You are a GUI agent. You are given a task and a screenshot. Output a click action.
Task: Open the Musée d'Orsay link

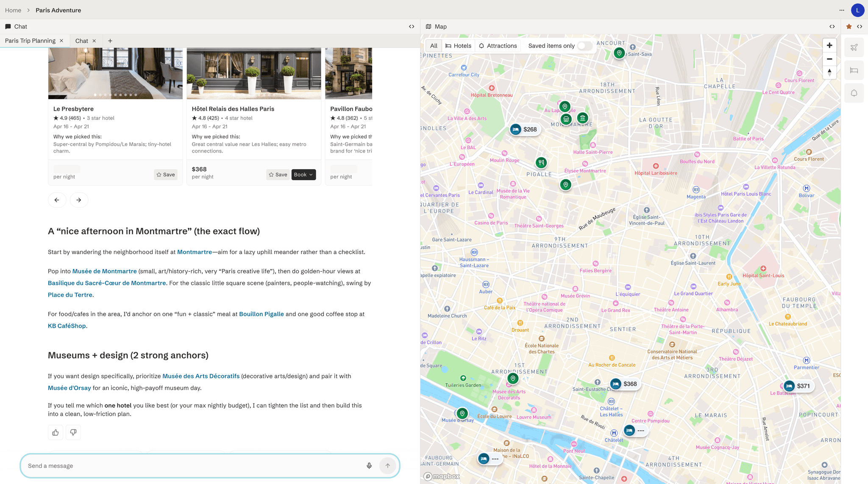(x=69, y=388)
